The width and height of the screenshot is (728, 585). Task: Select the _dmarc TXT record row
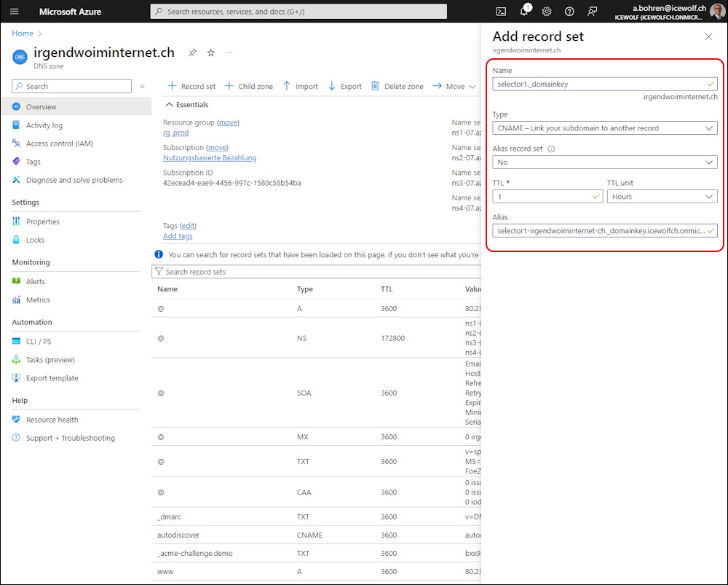pyautogui.click(x=316, y=517)
